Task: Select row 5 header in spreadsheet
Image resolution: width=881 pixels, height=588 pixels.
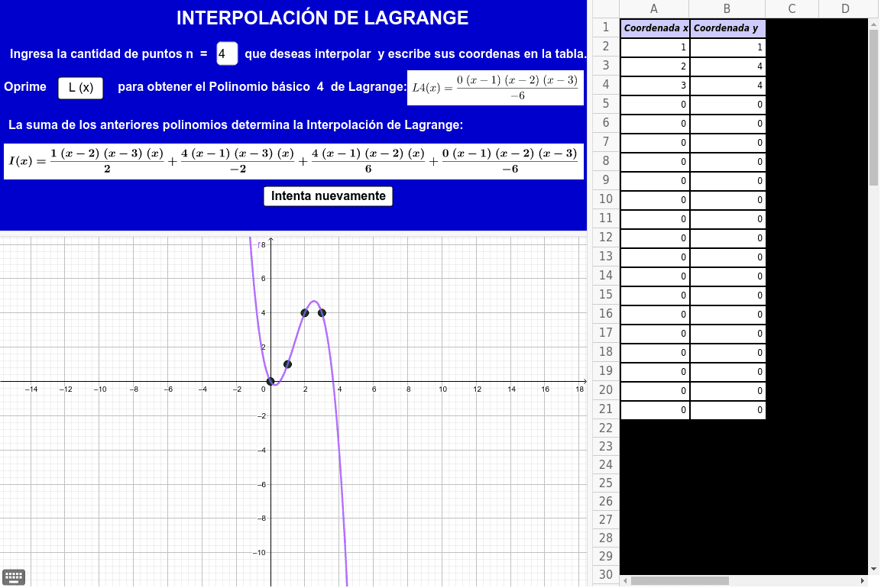Action: click(x=606, y=104)
